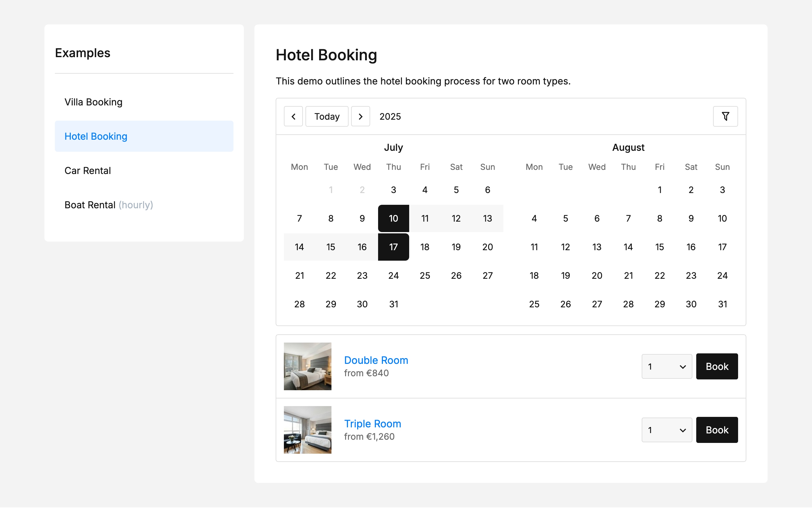Open Boat Rental (hourly) example
The height and width of the screenshot is (508, 812).
click(x=144, y=204)
